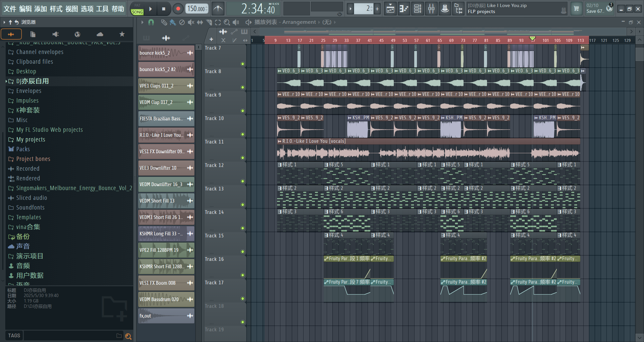Toggle mute LED on Track 8
Image resolution: width=644 pixels, height=342 pixels.
coord(243,88)
